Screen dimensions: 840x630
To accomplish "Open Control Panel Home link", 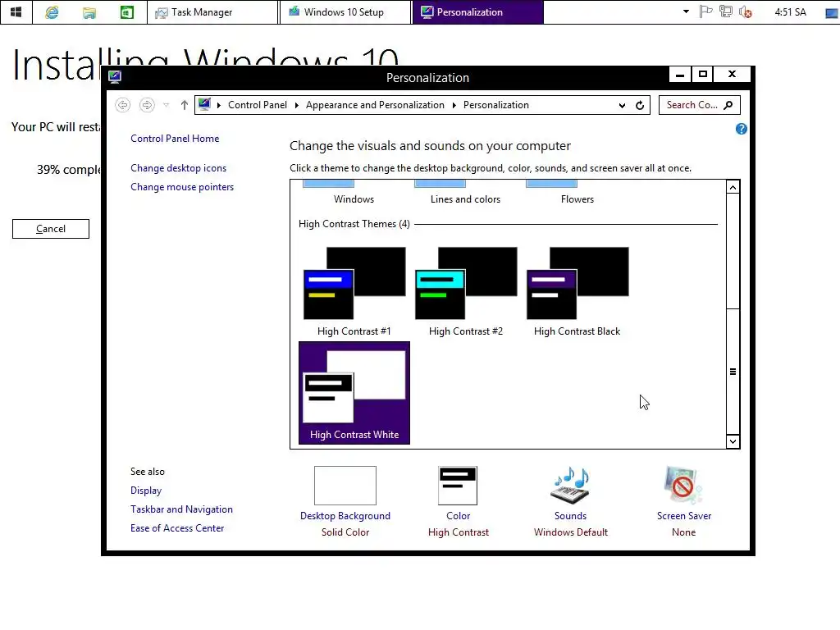I will 175,139.
